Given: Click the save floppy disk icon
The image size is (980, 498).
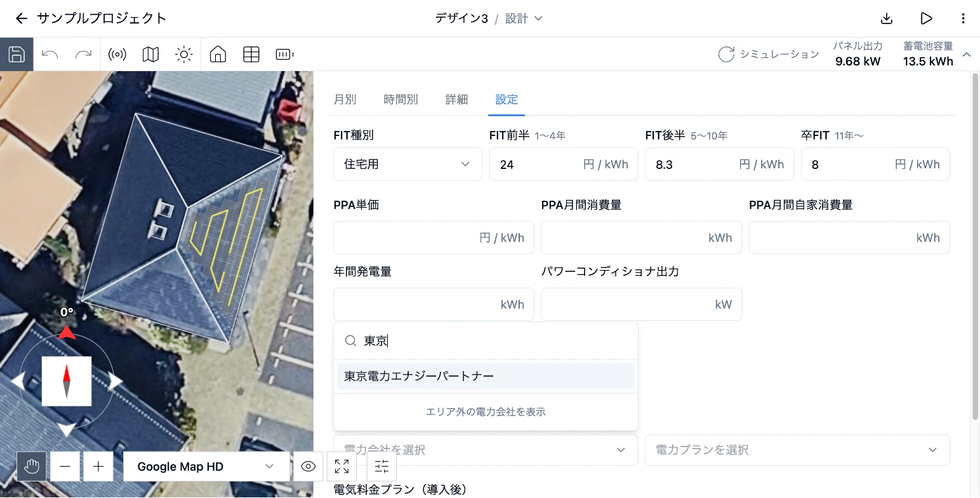Looking at the screenshot, I should pyautogui.click(x=17, y=54).
